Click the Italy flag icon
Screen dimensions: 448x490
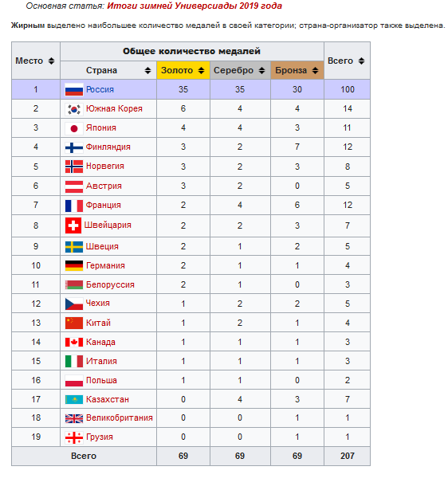tap(74, 361)
